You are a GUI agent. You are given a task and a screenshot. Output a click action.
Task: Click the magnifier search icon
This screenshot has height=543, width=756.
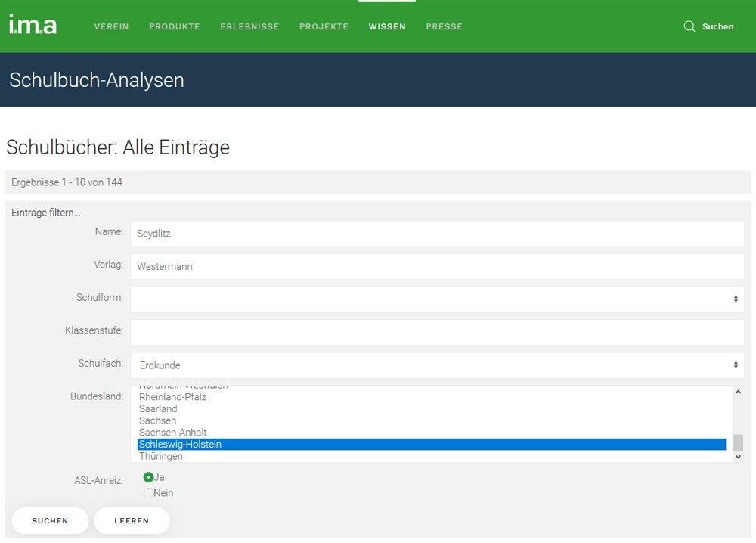coord(689,26)
